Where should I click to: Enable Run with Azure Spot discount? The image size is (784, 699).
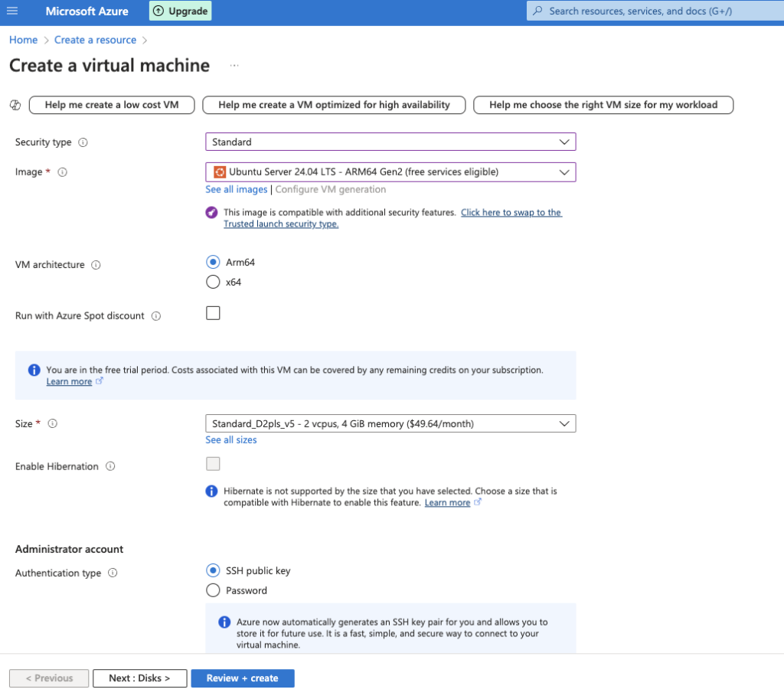[213, 313]
